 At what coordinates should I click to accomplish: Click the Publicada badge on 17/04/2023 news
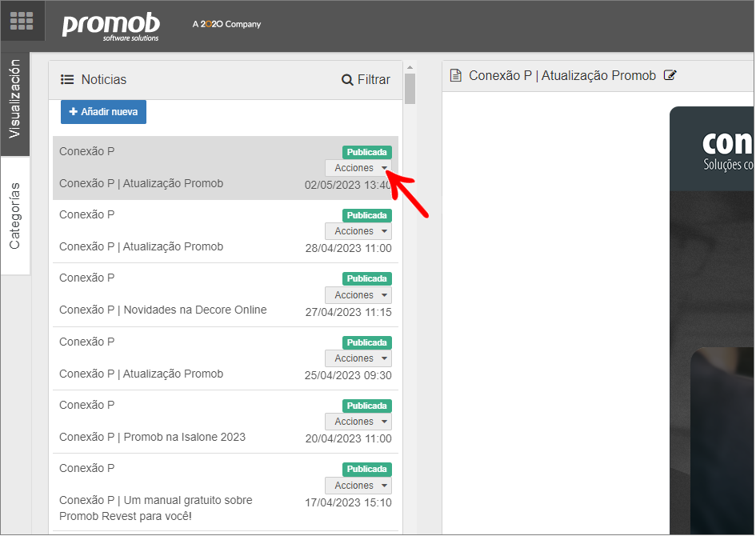pos(367,469)
